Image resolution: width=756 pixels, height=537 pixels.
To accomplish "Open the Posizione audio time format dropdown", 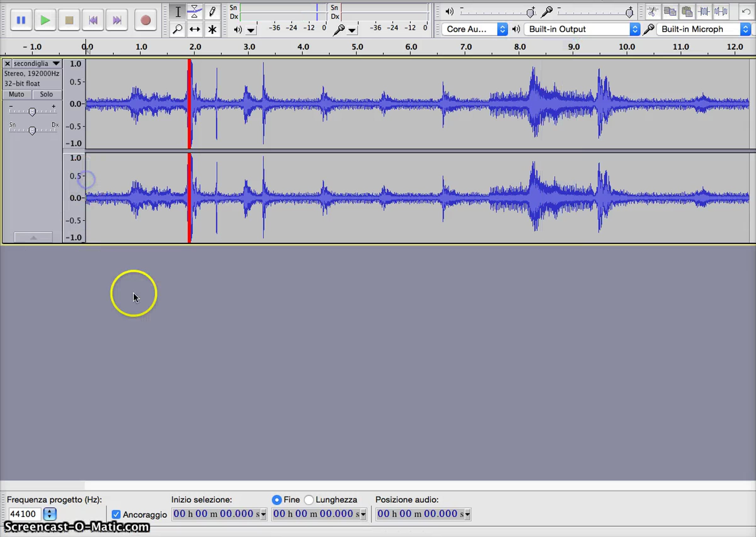I will [468, 514].
